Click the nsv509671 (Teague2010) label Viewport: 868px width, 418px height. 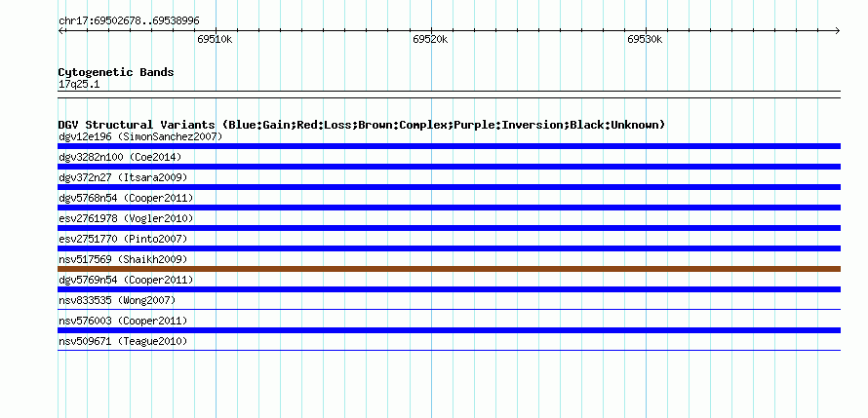[123, 341]
